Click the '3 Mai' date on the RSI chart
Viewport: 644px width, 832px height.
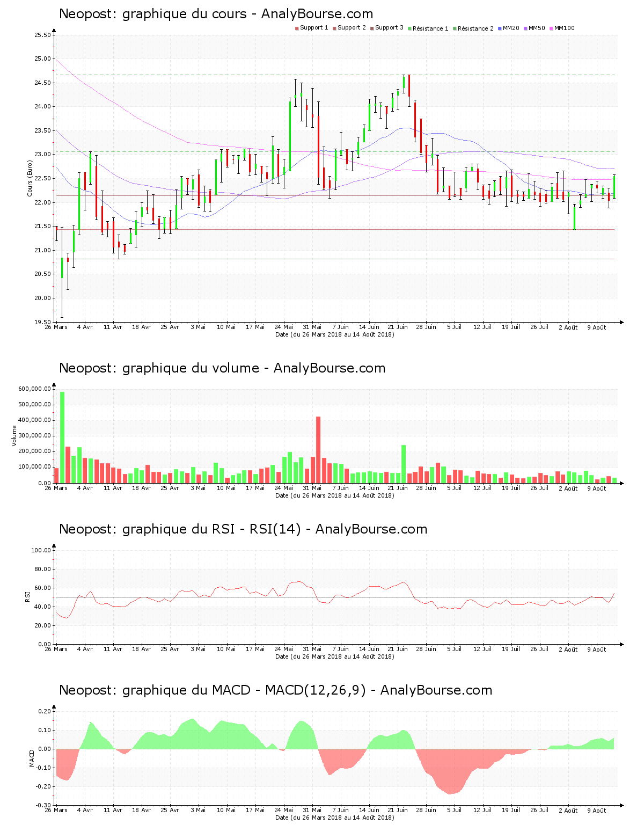tap(198, 649)
